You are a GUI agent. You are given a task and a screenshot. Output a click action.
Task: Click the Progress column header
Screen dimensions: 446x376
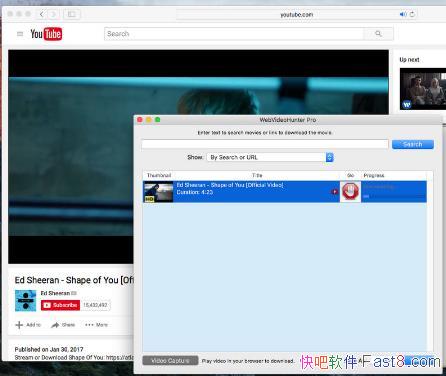click(374, 175)
